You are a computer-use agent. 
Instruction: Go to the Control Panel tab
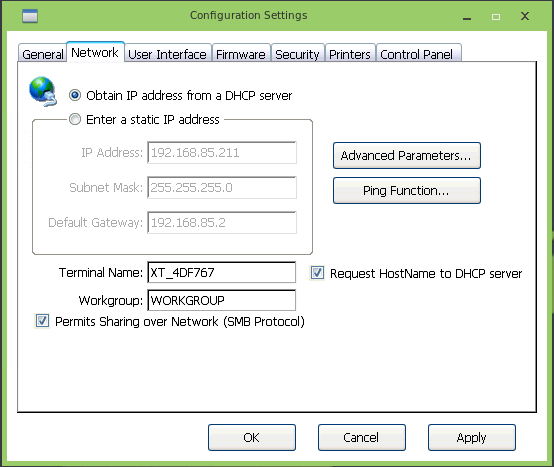click(418, 54)
